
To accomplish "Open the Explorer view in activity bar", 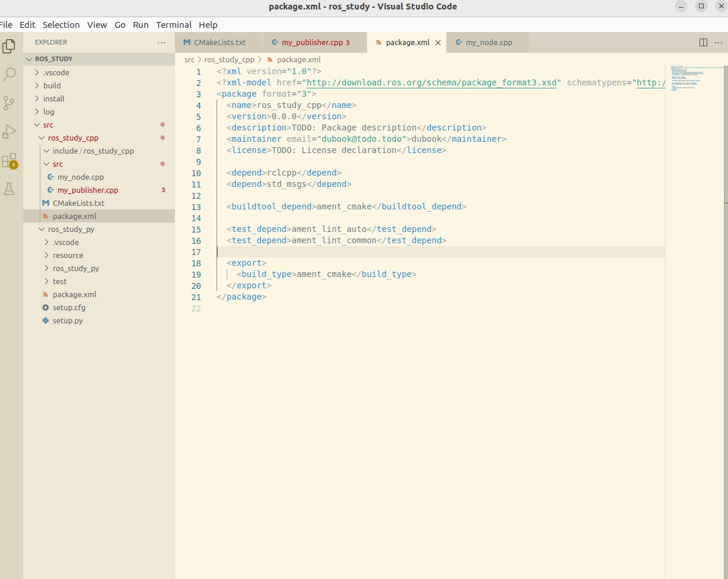I will point(9,46).
